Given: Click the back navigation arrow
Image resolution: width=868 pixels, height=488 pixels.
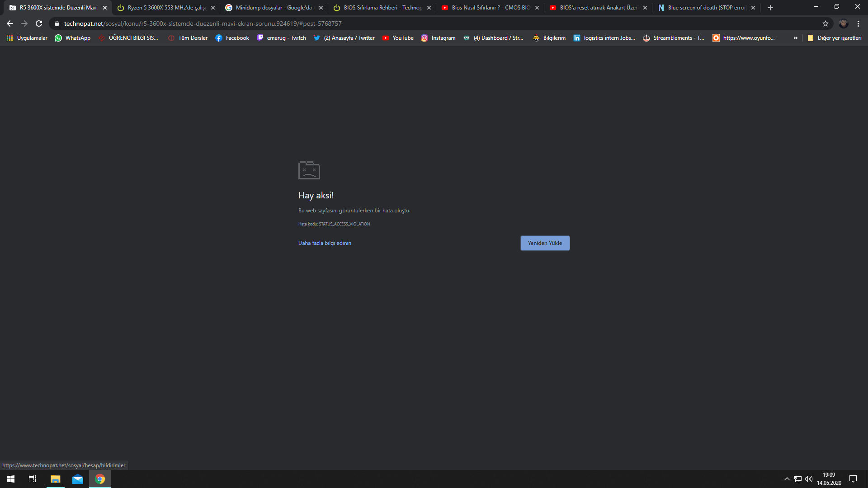Looking at the screenshot, I should point(10,23).
